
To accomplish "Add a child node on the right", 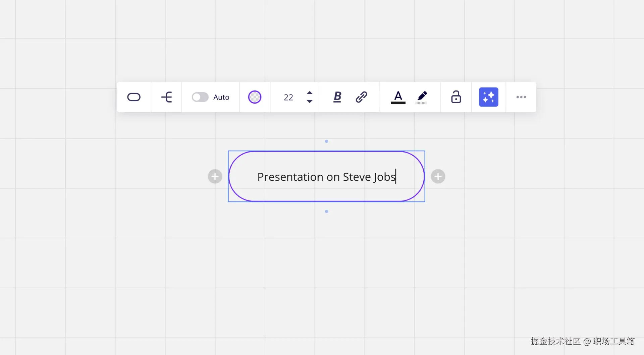I will (438, 176).
